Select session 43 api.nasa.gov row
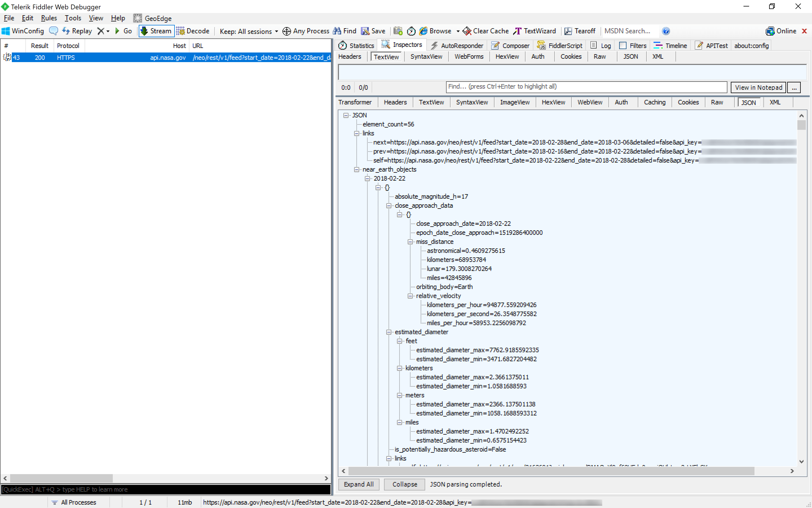This screenshot has height=508, width=812. point(166,58)
